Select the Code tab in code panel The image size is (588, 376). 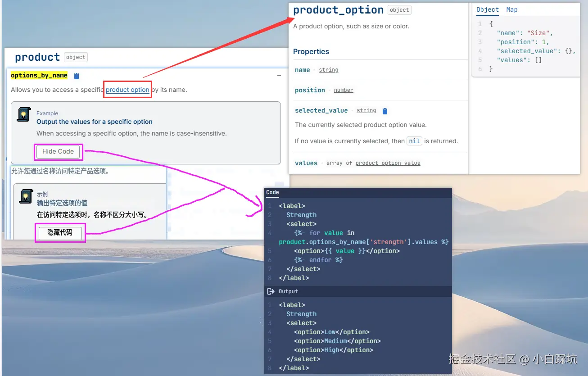click(x=272, y=193)
